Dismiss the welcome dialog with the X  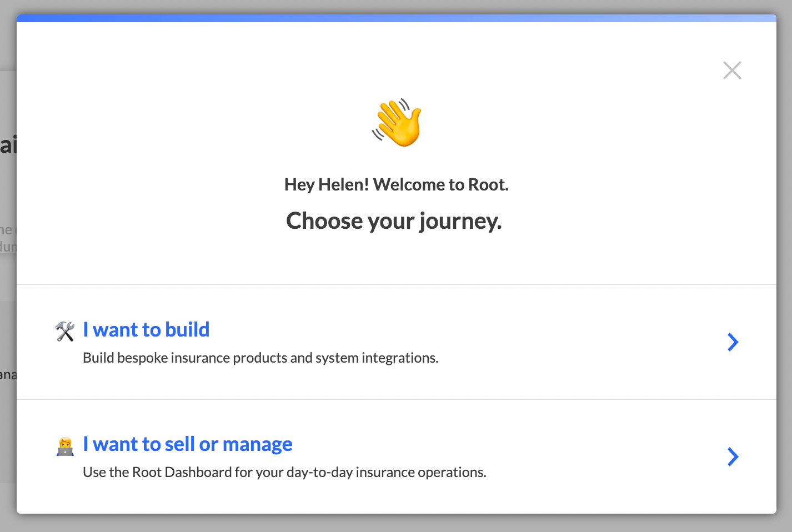click(732, 70)
